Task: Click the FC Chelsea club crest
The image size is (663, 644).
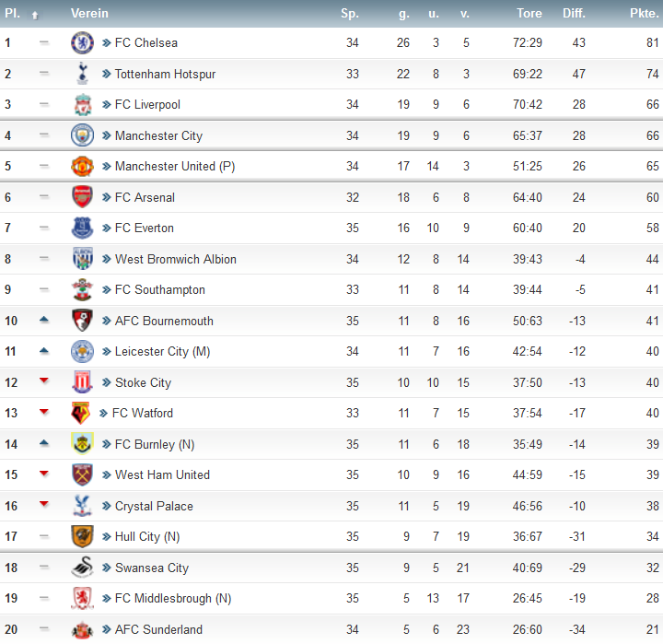Action: coord(82,42)
